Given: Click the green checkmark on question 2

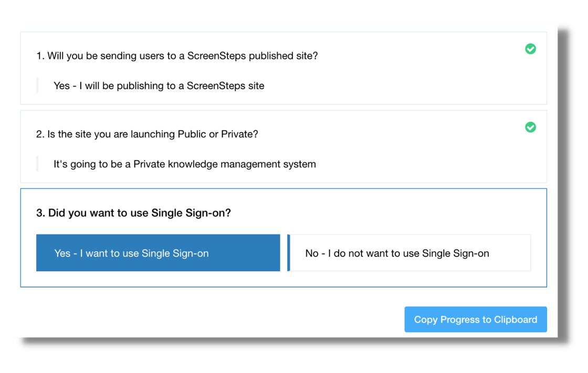Looking at the screenshot, I should coord(530,127).
